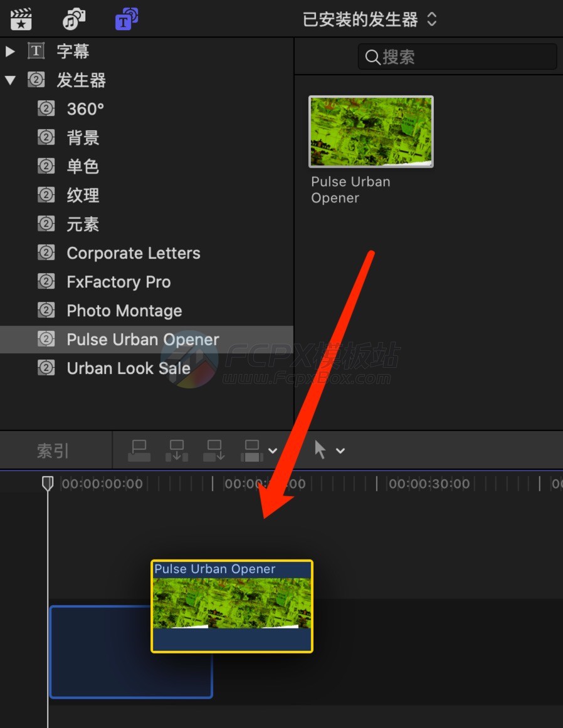Image resolution: width=563 pixels, height=728 pixels.
Task: Select the Titles and Generators sidebar icon
Action: click(127, 19)
